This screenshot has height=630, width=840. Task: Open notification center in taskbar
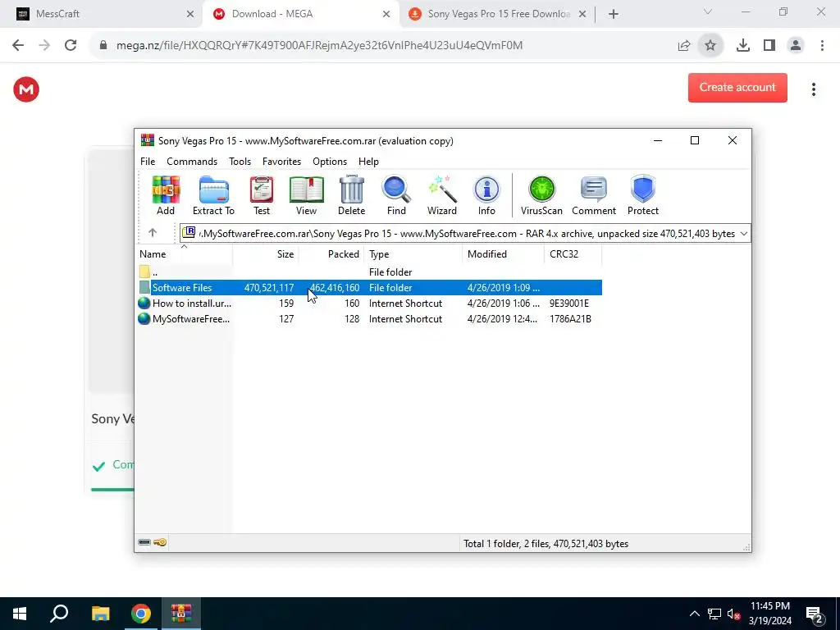click(x=814, y=614)
